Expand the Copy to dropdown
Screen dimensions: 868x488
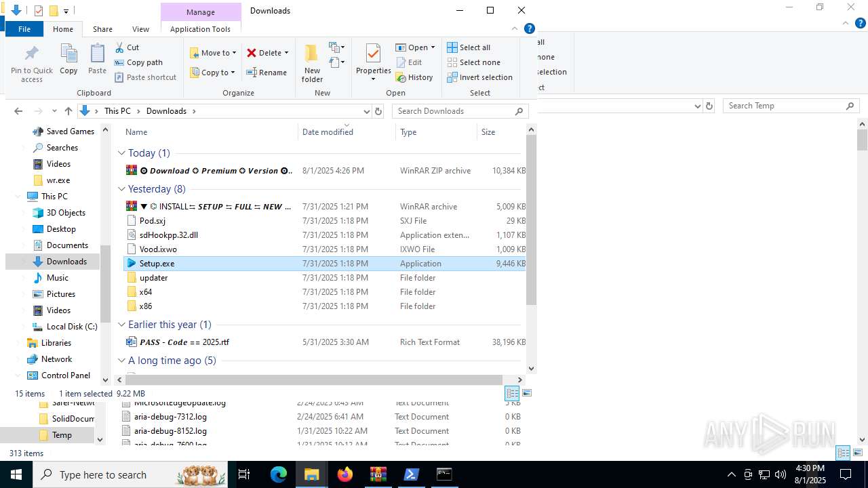click(x=233, y=73)
